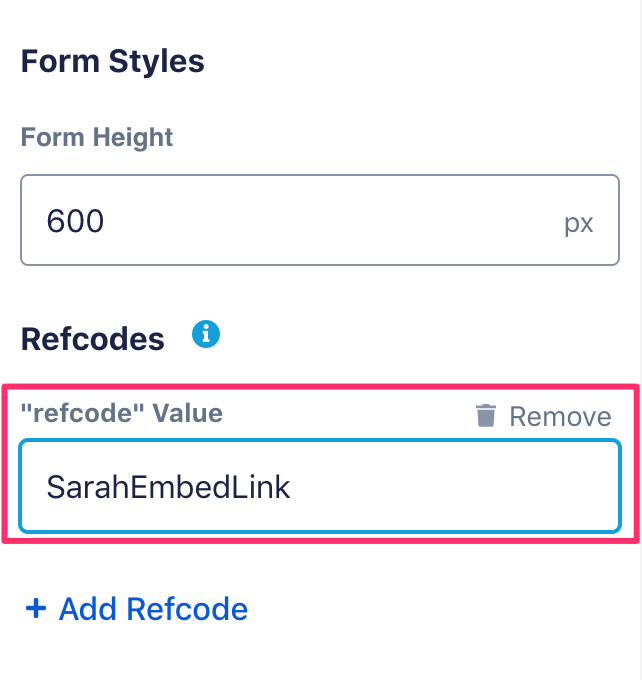The width and height of the screenshot is (642, 680).
Task: Click the 600 value in Form Height
Action: coord(75,221)
